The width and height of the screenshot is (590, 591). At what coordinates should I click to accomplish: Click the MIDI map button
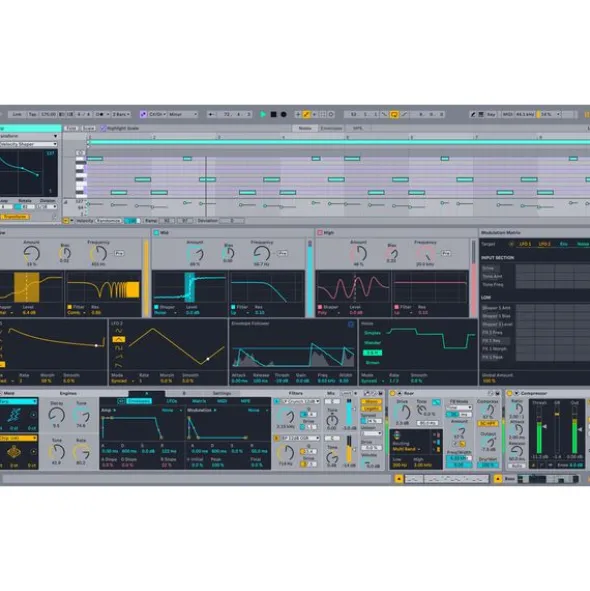tap(507, 114)
